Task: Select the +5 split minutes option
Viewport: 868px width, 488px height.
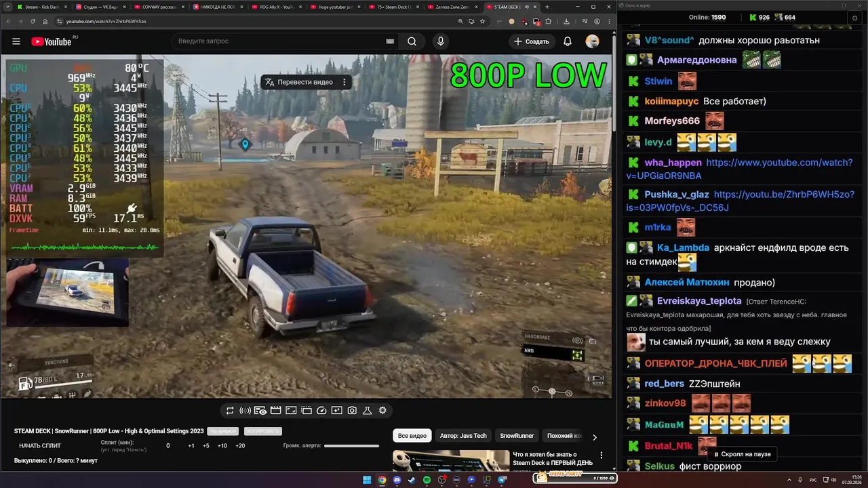Action: pyautogui.click(x=206, y=445)
